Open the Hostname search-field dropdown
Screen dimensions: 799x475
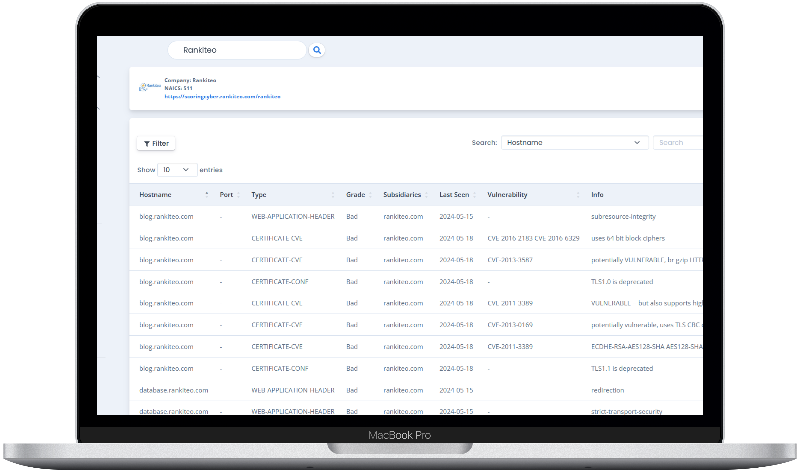[x=574, y=143]
